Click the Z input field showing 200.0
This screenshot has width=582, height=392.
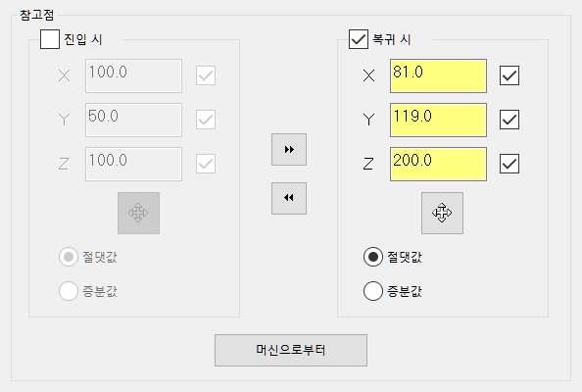438,164
